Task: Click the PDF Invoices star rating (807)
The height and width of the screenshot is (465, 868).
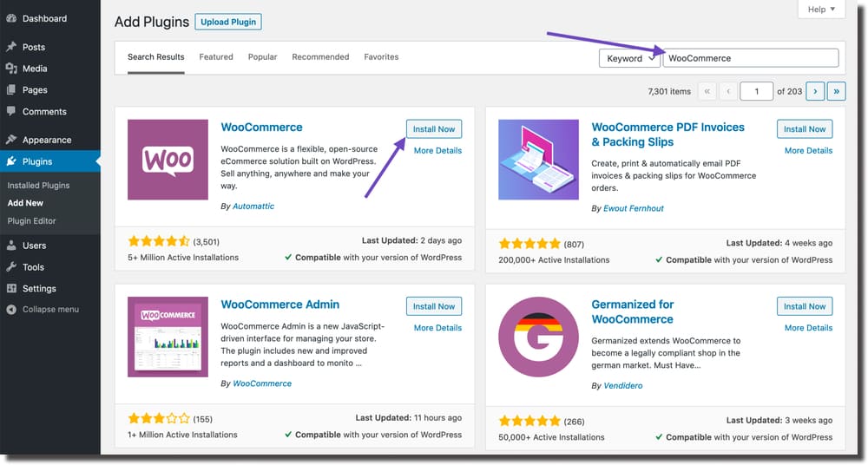Action: pos(529,244)
